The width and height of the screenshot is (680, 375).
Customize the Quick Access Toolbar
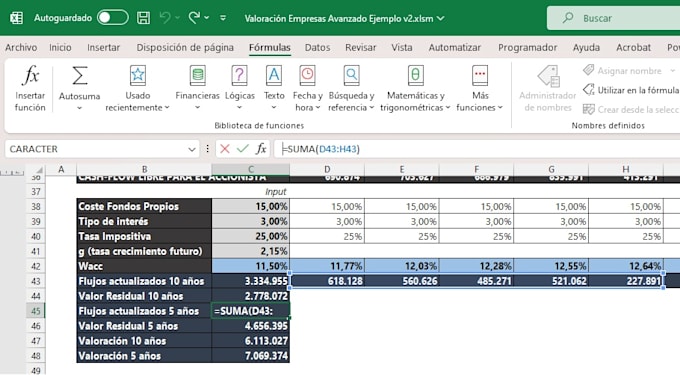click(x=223, y=18)
